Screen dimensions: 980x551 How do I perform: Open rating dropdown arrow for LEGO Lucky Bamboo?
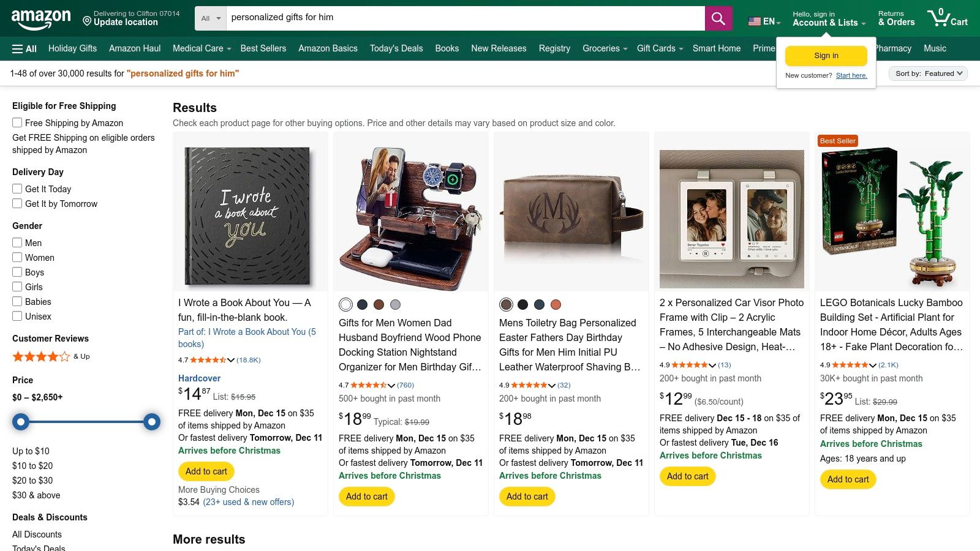pyautogui.click(x=873, y=365)
